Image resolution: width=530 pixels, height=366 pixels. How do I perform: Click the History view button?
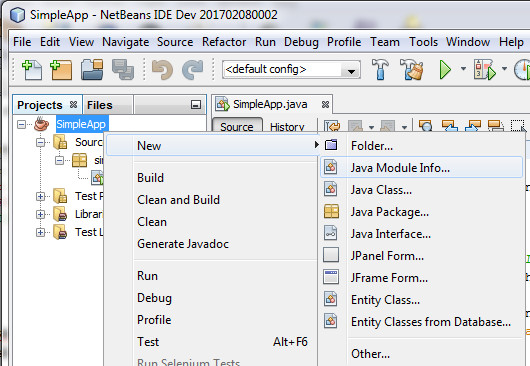[287, 127]
